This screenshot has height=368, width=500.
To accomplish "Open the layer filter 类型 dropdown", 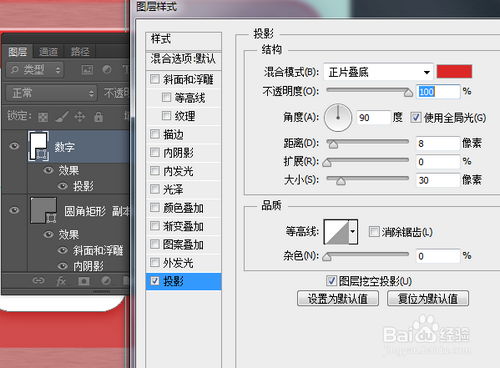I will pos(35,70).
